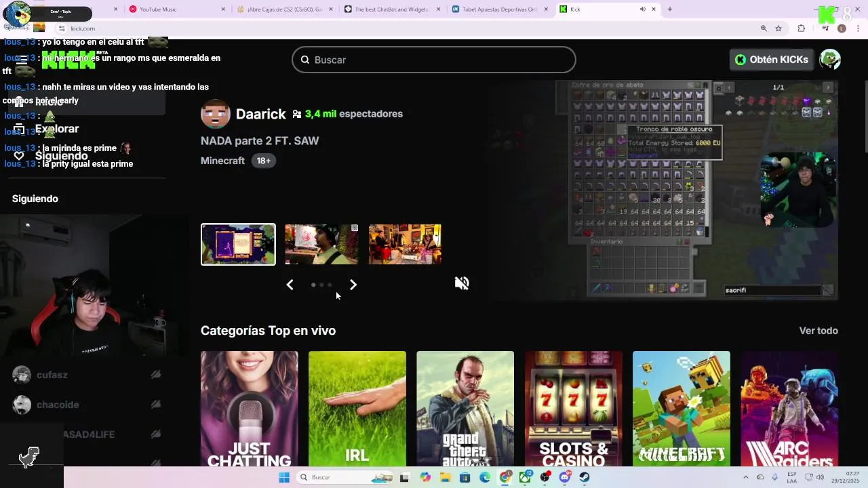This screenshot has width=868, height=488.
Task: Open the Grand Theft Auto category card
Action: (x=465, y=409)
